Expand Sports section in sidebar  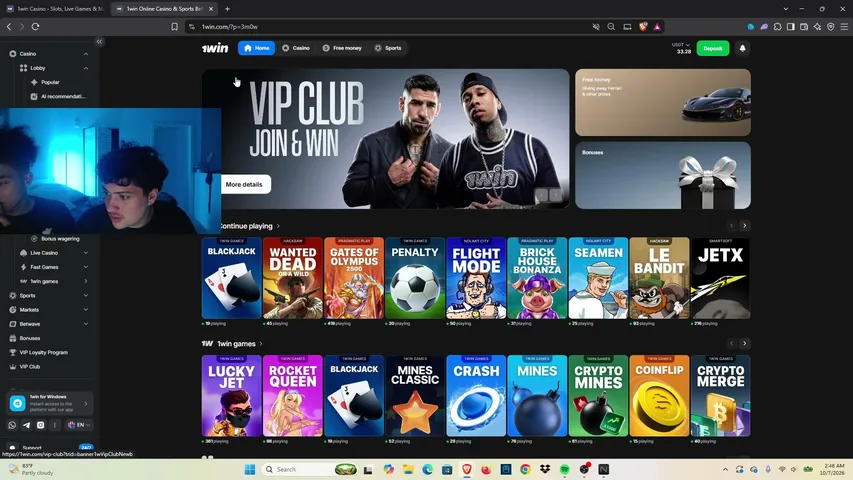(x=85, y=296)
